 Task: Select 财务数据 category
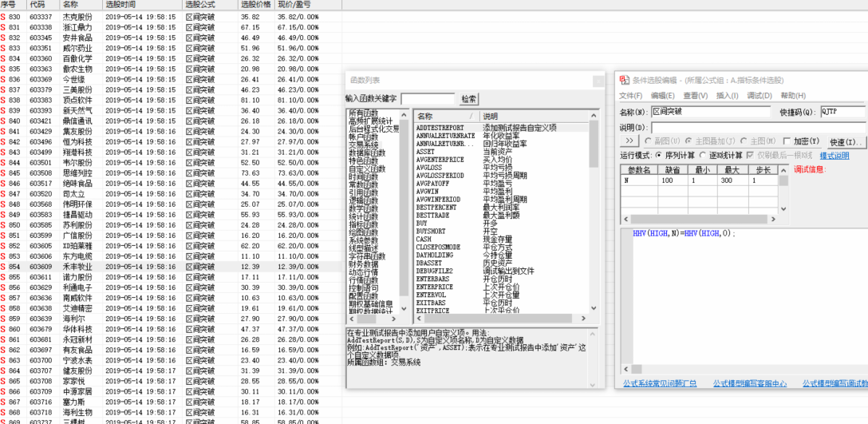click(363, 265)
